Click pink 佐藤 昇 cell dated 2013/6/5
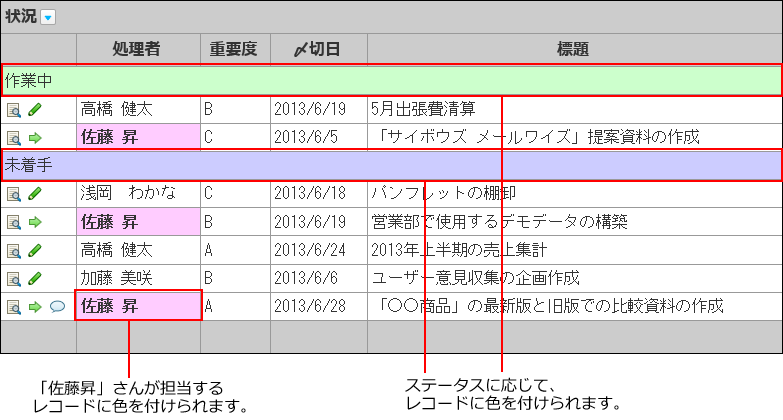783x420 pixels. coord(138,137)
